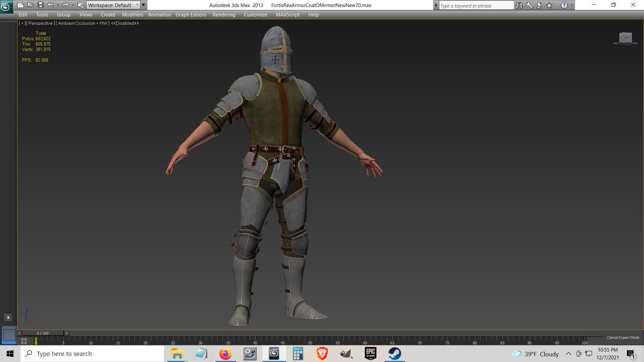
Task: Open the dropdown arrow beside Help icon
Action: (571, 5)
